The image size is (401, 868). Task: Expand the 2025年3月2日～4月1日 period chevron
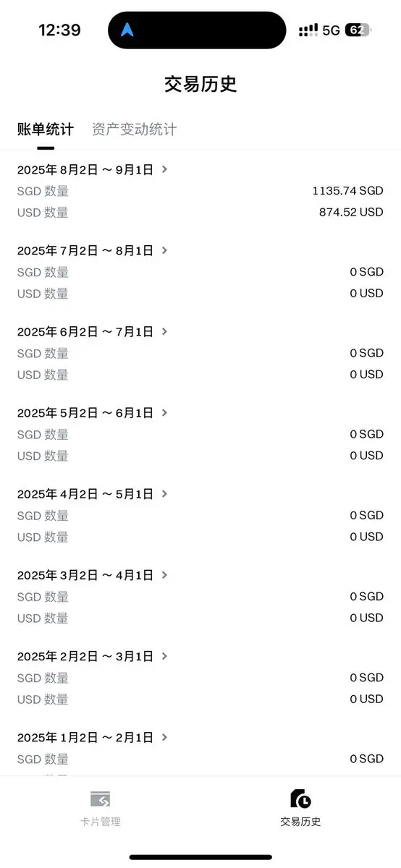pos(165,574)
